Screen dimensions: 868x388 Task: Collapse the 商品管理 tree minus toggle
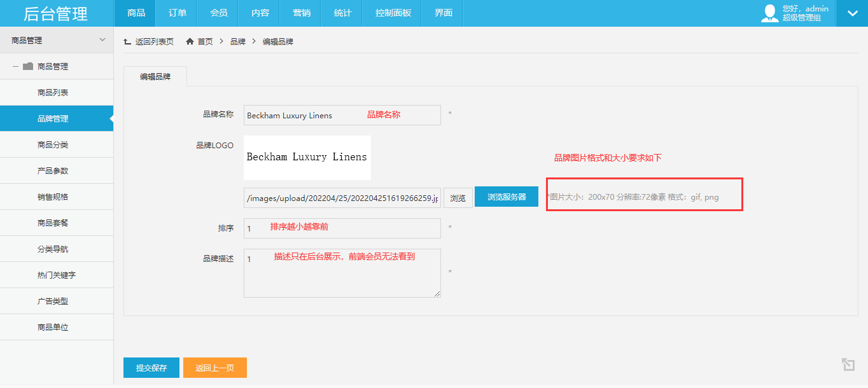tap(15, 66)
